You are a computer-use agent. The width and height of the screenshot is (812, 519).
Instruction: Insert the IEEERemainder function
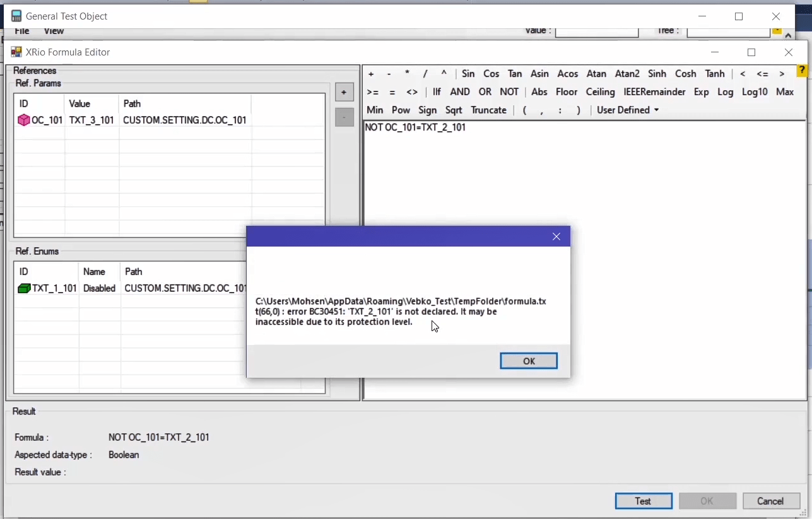coord(654,92)
